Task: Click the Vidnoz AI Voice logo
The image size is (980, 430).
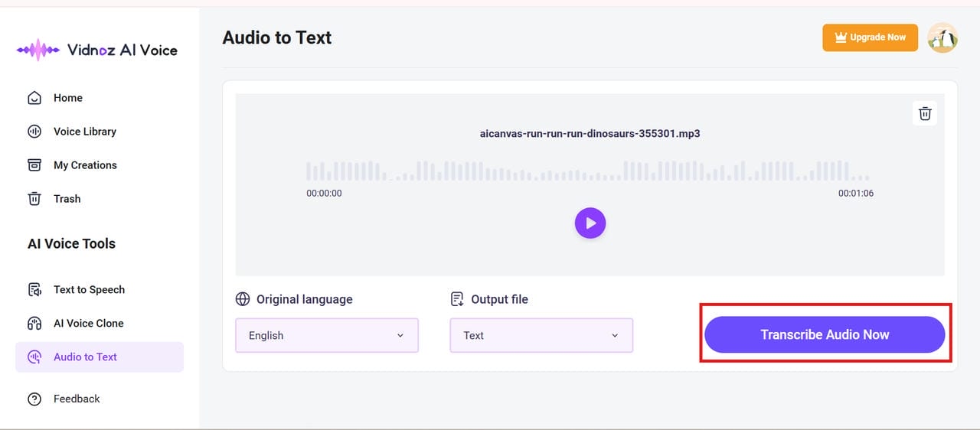Action: tap(97, 50)
